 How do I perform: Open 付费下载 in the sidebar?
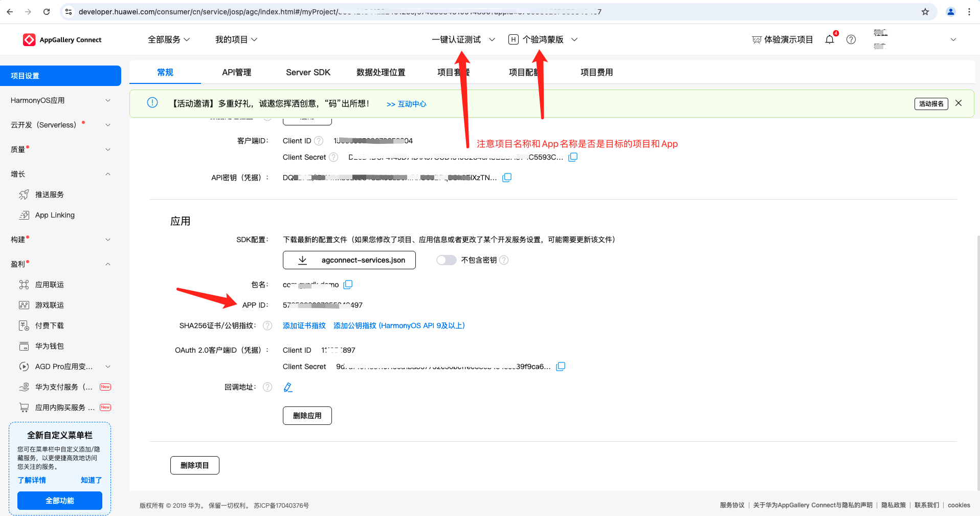[x=50, y=326]
